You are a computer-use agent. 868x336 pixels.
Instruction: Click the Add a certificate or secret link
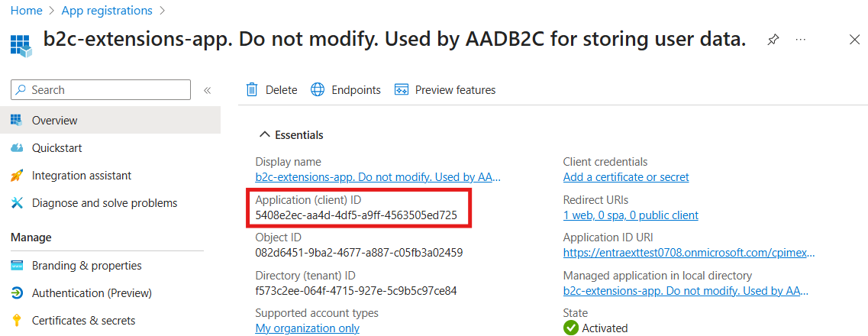point(626,177)
